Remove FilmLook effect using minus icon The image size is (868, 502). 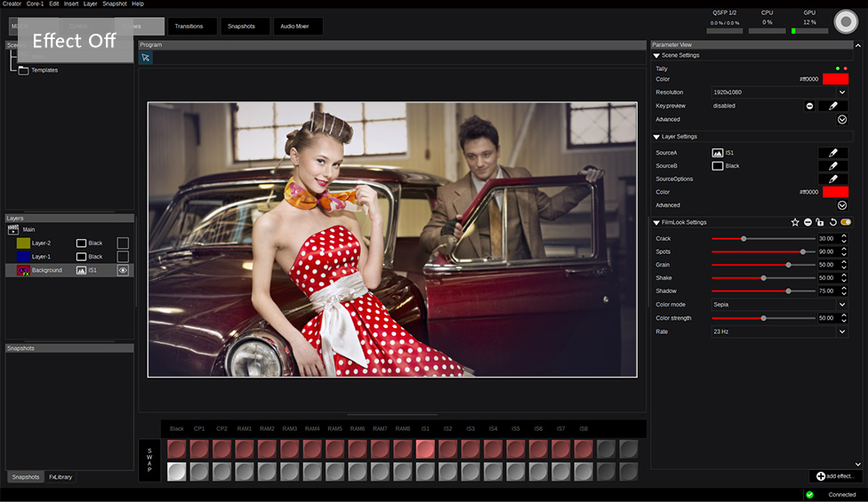(x=808, y=222)
